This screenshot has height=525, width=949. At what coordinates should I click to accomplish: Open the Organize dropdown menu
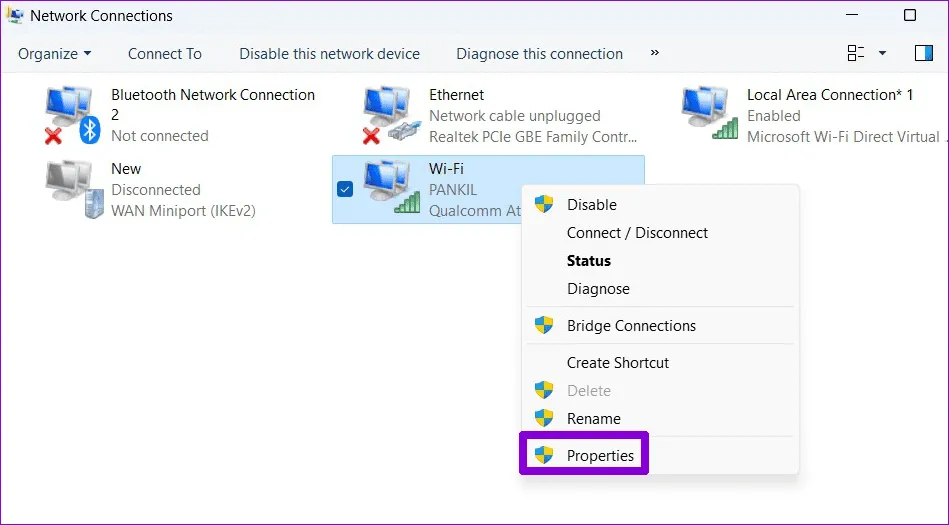tap(55, 54)
